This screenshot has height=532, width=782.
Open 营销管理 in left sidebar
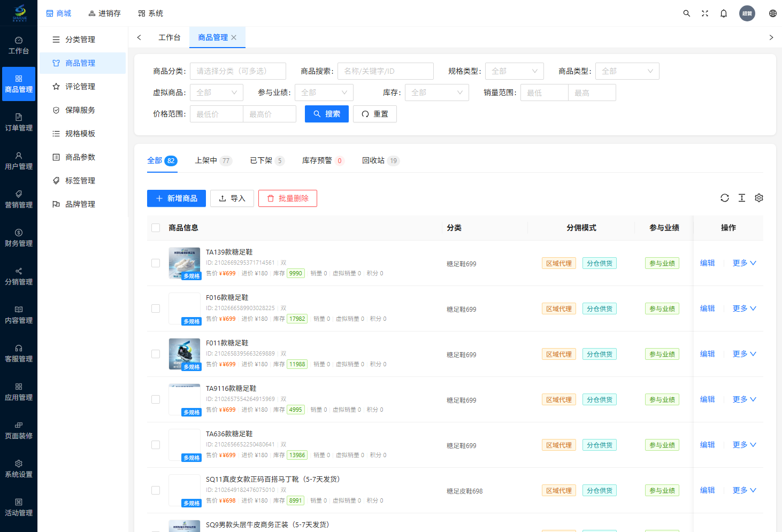click(19, 199)
